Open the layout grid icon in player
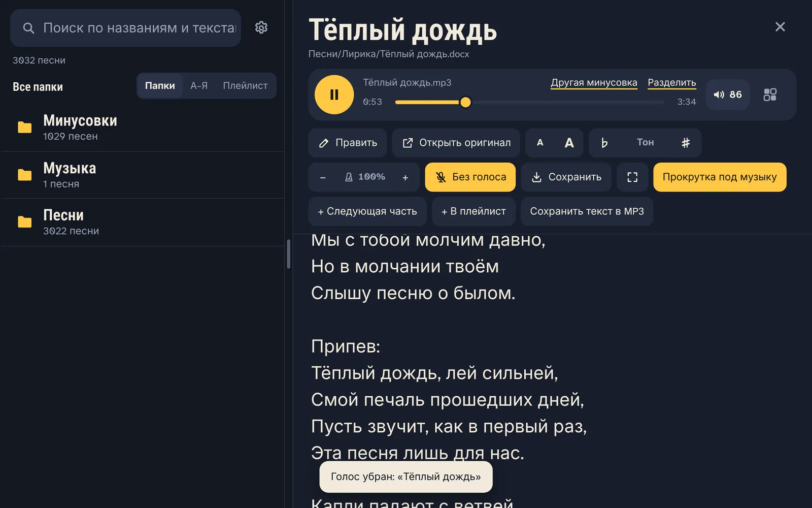Screen dimensions: 812x508 click(x=770, y=94)
